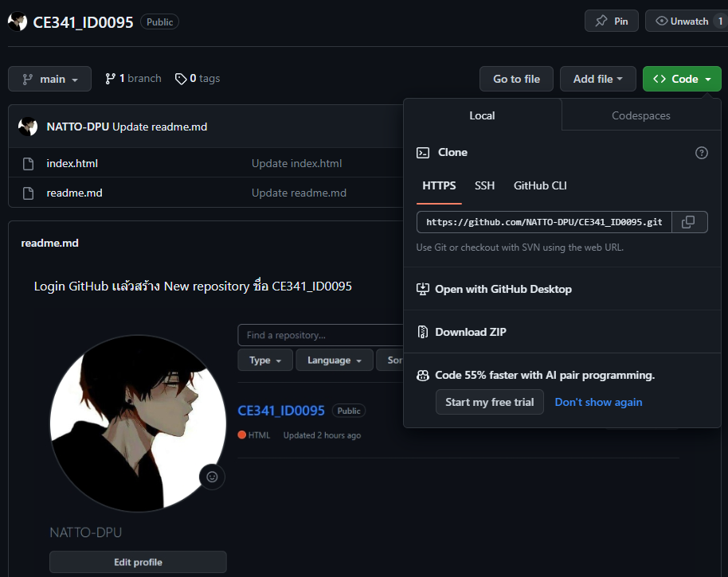Toggle Pin for this repository
This screenshot has width=728, height=577.
click(x=611, y=21)
